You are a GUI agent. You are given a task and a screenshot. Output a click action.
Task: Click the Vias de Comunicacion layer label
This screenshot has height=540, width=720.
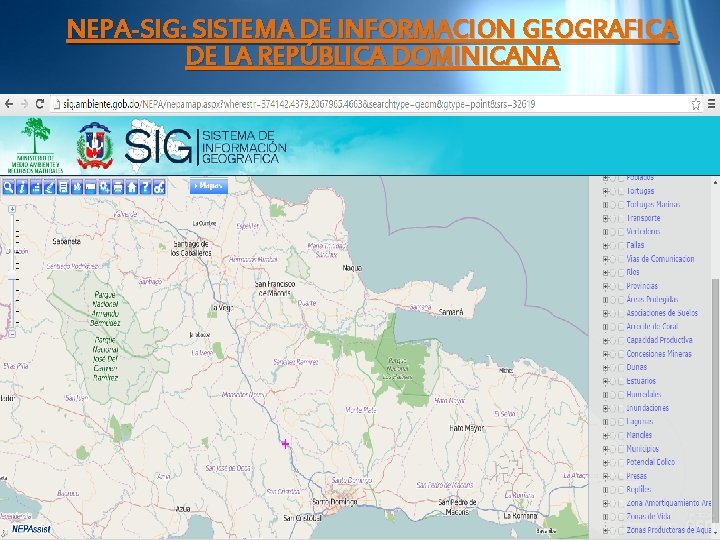(x=660, y=259)
